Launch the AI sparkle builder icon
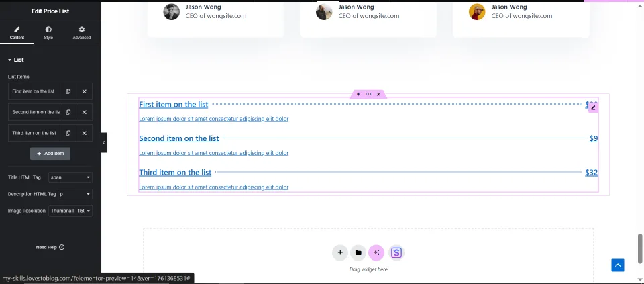Screen dimensions: 644x284 (x=376, y=252)
